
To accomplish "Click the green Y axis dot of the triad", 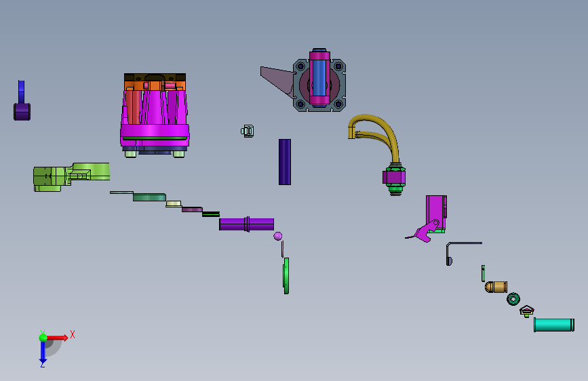I will [x=43, y=338].
